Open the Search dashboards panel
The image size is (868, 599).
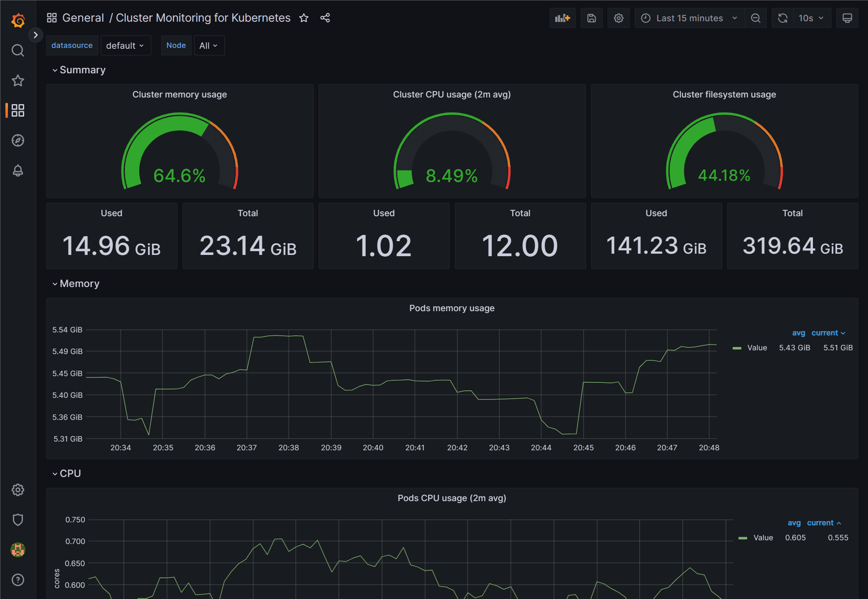[17, 50]
